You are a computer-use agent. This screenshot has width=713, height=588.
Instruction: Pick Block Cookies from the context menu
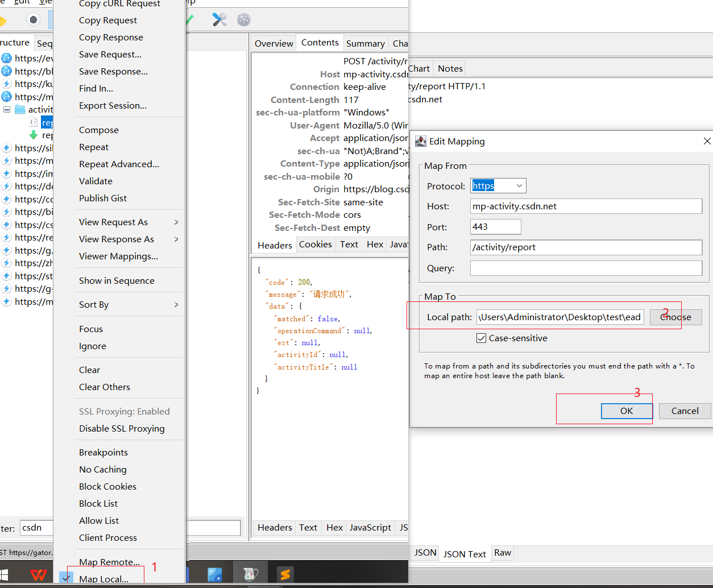[x=107, y=486]
